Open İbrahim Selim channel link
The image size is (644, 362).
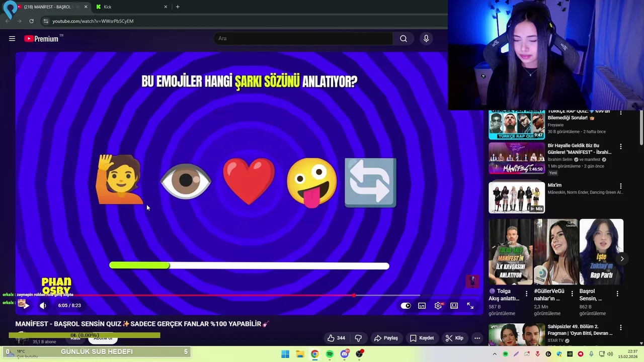pyautogui.click(x=561, y=159)
